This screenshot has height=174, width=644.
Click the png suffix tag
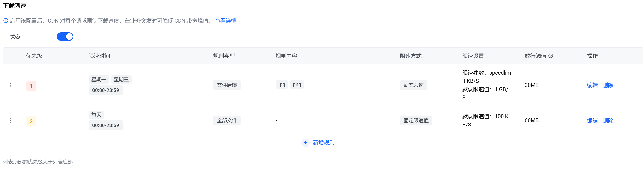[297, 85]
